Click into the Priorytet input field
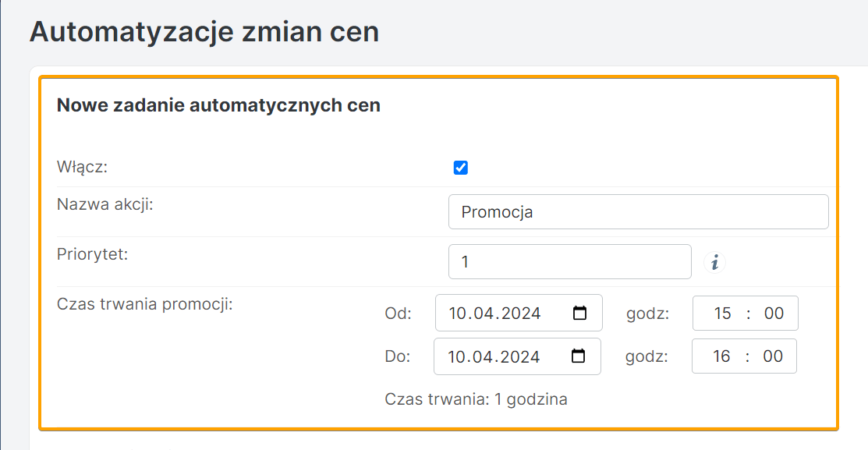 569,262
